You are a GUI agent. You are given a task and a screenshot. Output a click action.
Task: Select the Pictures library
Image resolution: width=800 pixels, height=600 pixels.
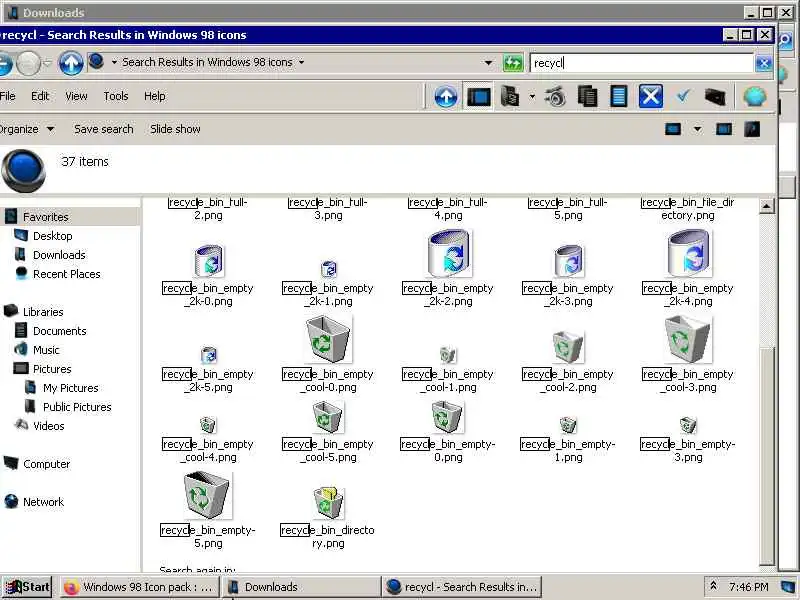click(x=52, y=369)
